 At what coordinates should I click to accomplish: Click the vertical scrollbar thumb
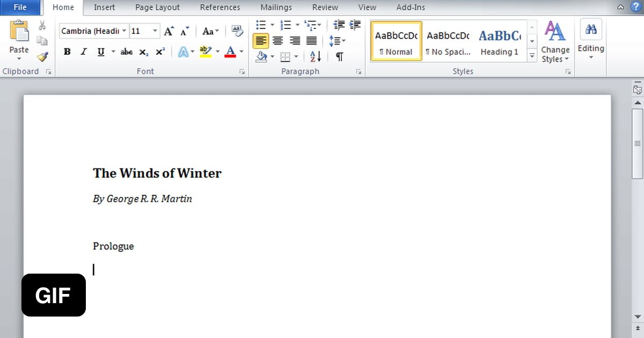(x=638, y=143)
